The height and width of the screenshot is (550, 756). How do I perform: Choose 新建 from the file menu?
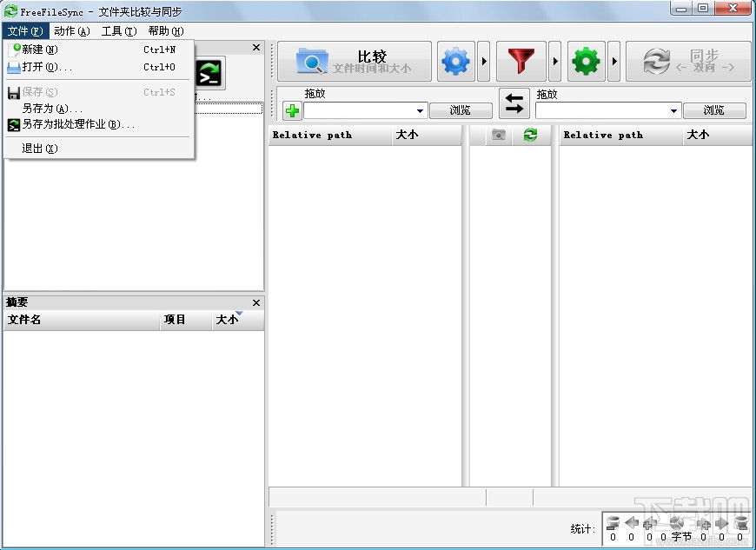coord(38,50)
